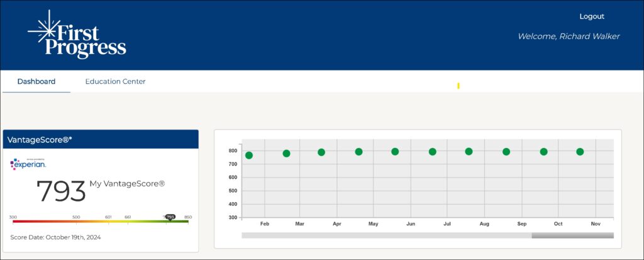This screenshot has width=644, height=260.
Task: Click green dot between Sep and Oct
Action: 543,152
